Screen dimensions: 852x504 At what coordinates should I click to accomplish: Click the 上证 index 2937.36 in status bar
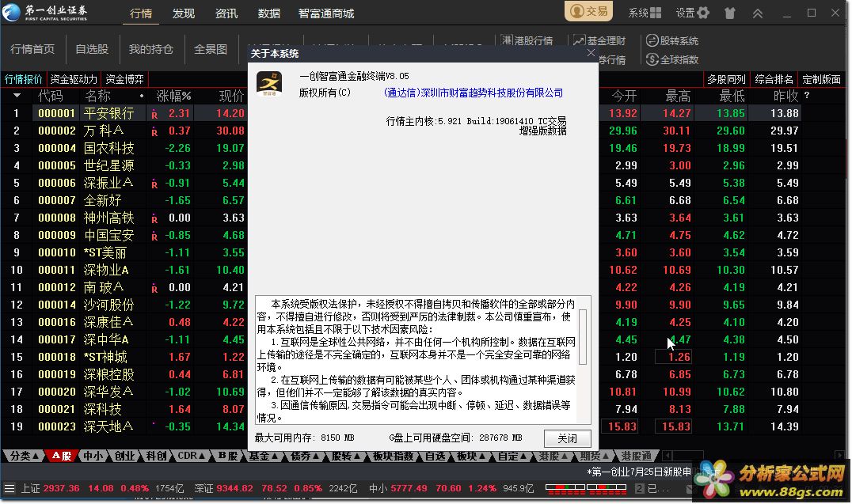(62, 488)
